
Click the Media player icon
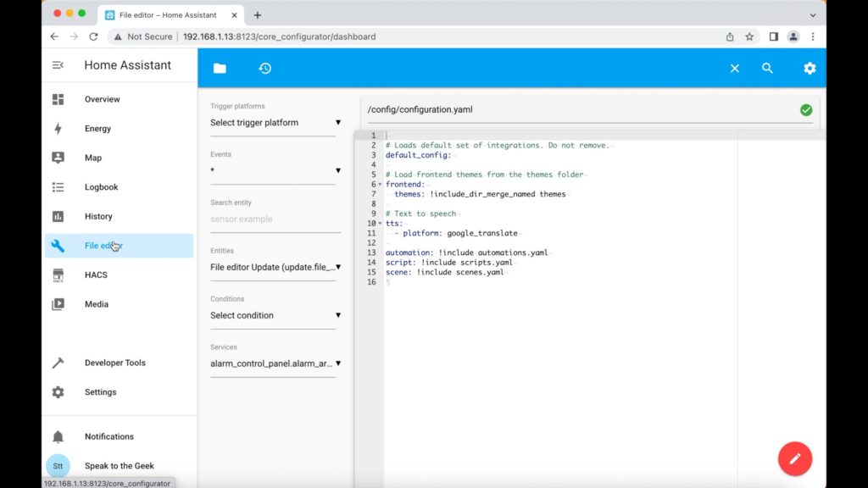click(x=58, y=304)
